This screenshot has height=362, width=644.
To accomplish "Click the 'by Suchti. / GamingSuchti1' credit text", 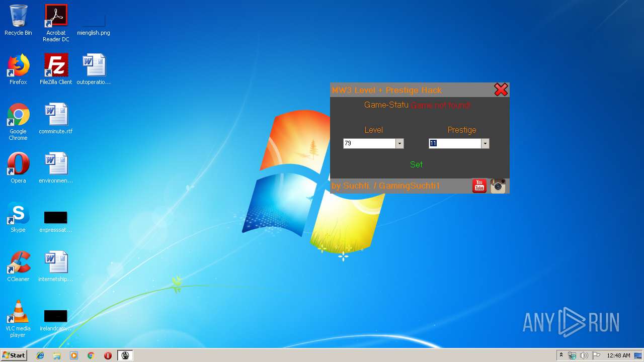I will coord(385,186).
